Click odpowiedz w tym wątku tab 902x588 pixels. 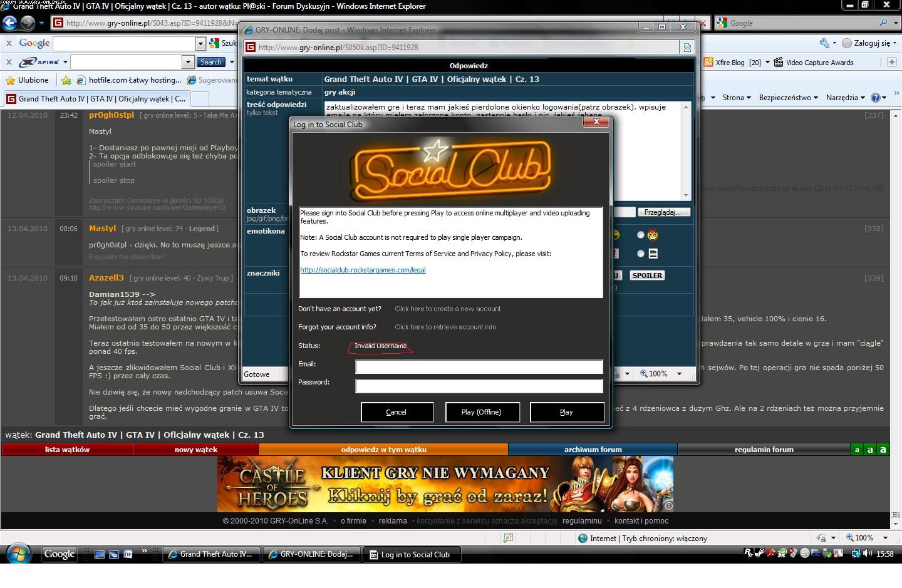click(383, 450)
